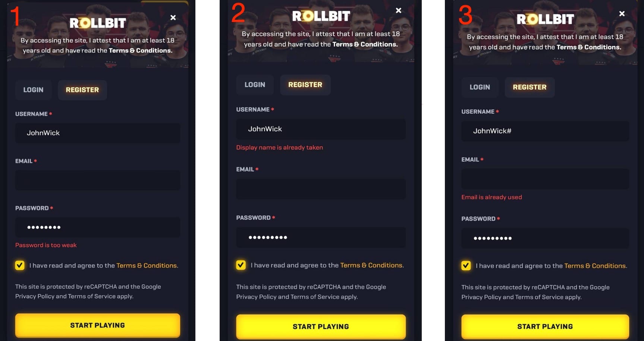Focus the empty email field in panel 1

(98, 180)
